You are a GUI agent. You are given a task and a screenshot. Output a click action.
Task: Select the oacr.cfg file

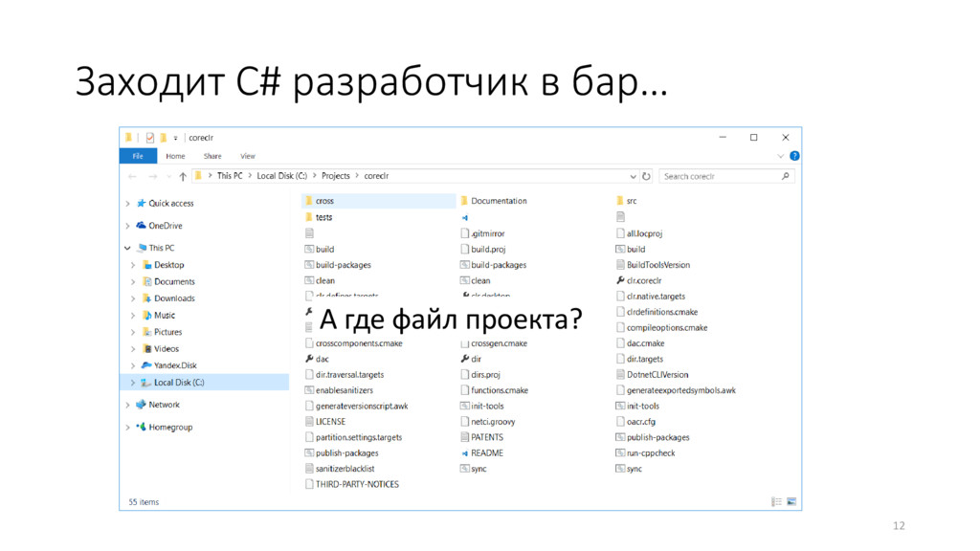click(640, 422)
